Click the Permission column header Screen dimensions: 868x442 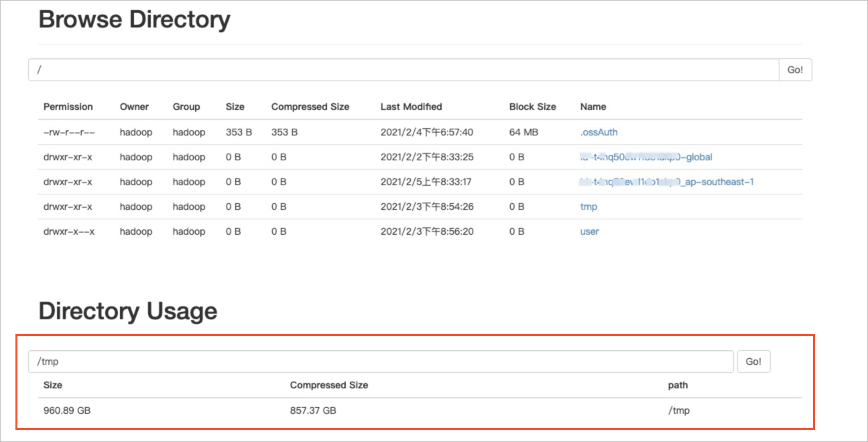coord(68,107)
